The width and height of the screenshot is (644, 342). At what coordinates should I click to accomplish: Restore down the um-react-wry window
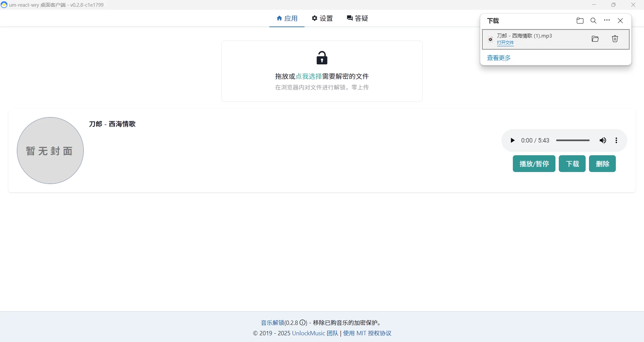click(613, 5)
